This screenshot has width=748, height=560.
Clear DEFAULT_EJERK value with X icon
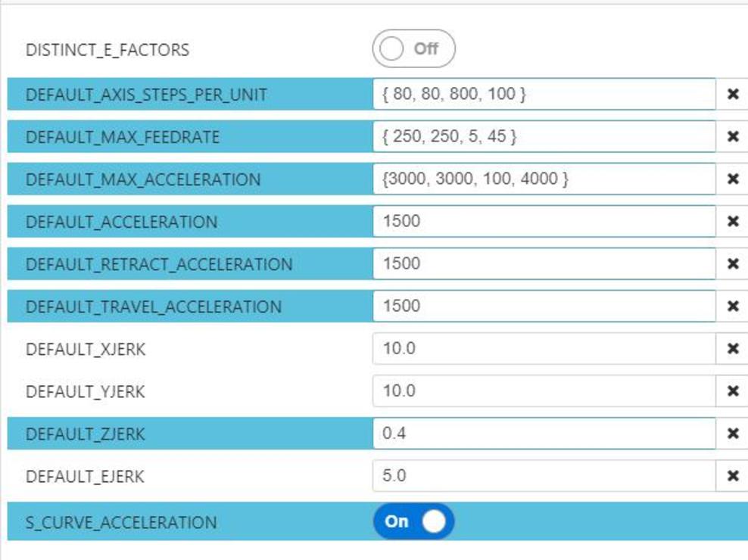[x=732, y=476]
